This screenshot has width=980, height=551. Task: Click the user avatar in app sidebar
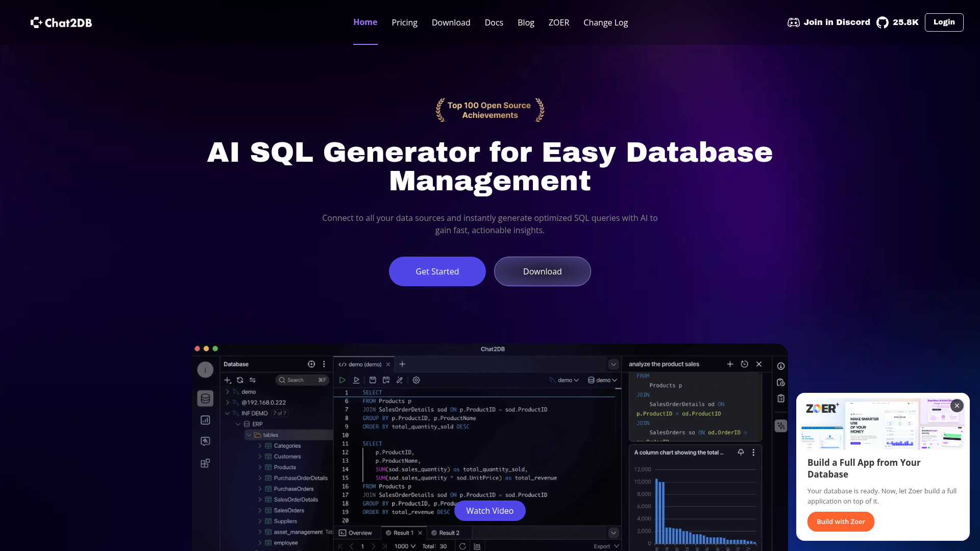(x=205, y=369)
